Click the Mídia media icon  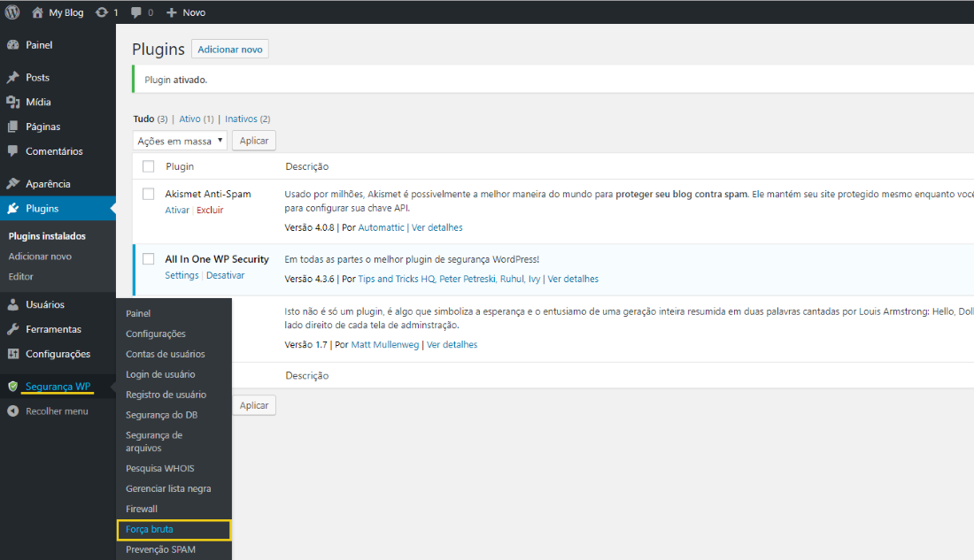pyautogui.click(x=13, y=102)
